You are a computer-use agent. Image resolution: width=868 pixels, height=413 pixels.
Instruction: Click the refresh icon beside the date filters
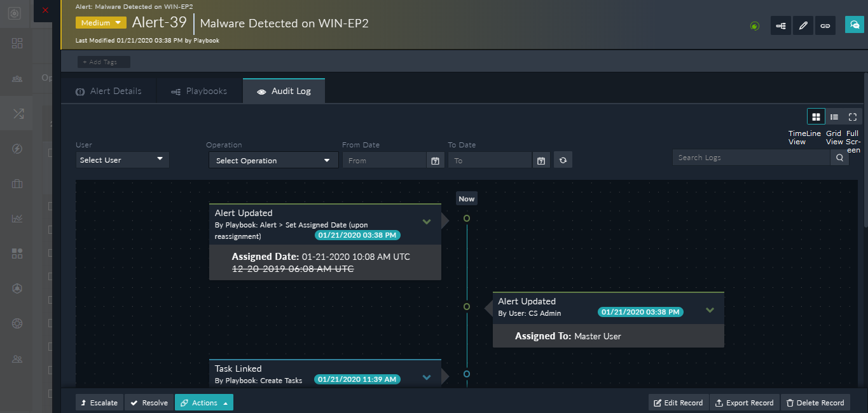click(x=563, y=159)
